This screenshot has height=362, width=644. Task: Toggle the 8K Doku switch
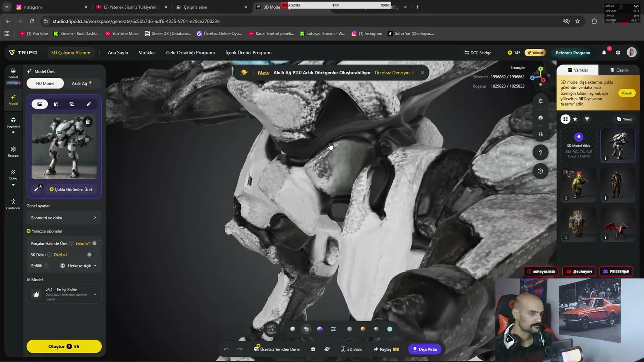click(x=91, y=255)
